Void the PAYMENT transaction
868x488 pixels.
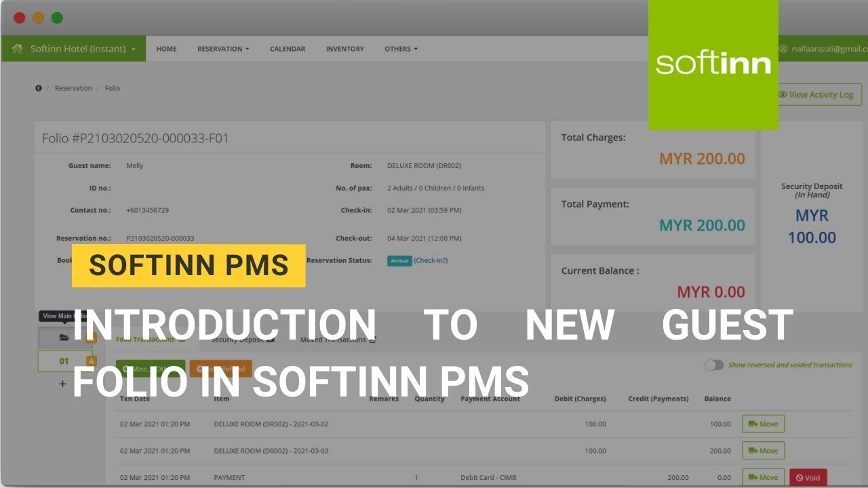[x=808, y=477]
